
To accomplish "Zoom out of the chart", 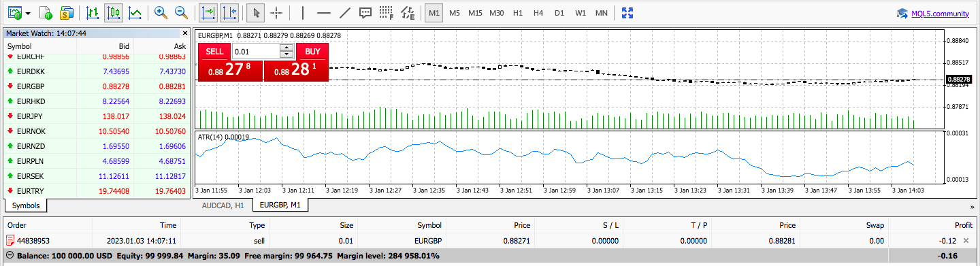I will coord(181,12).
